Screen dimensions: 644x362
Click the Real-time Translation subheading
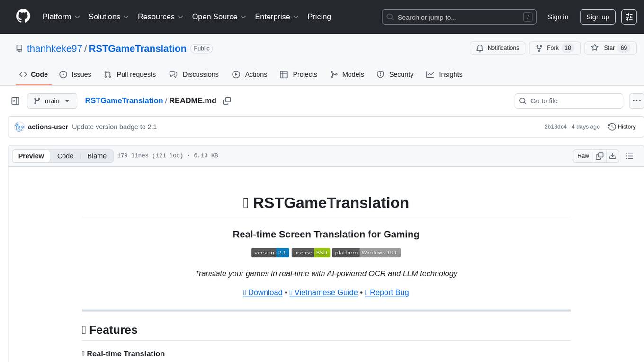pyautogui.click(x=123, y=353)
